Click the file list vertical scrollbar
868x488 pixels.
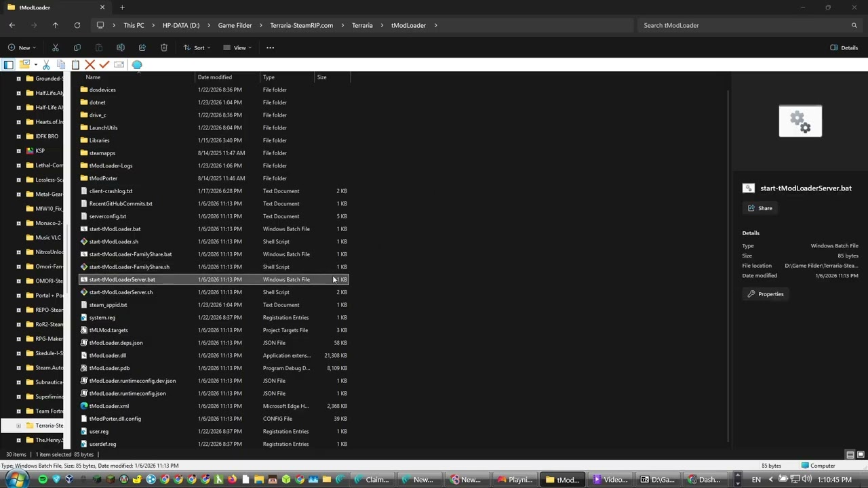tap(729, 264)
